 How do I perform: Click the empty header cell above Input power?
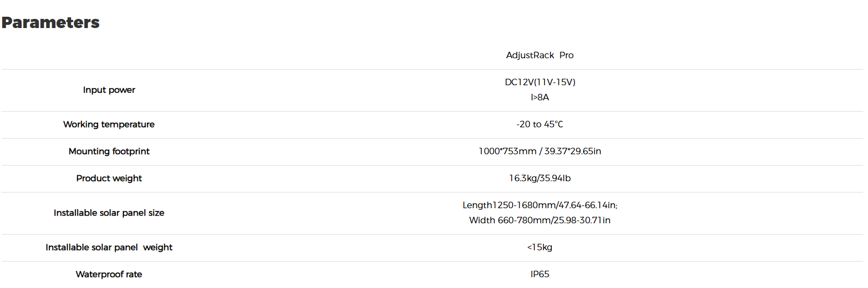[109, 55]
